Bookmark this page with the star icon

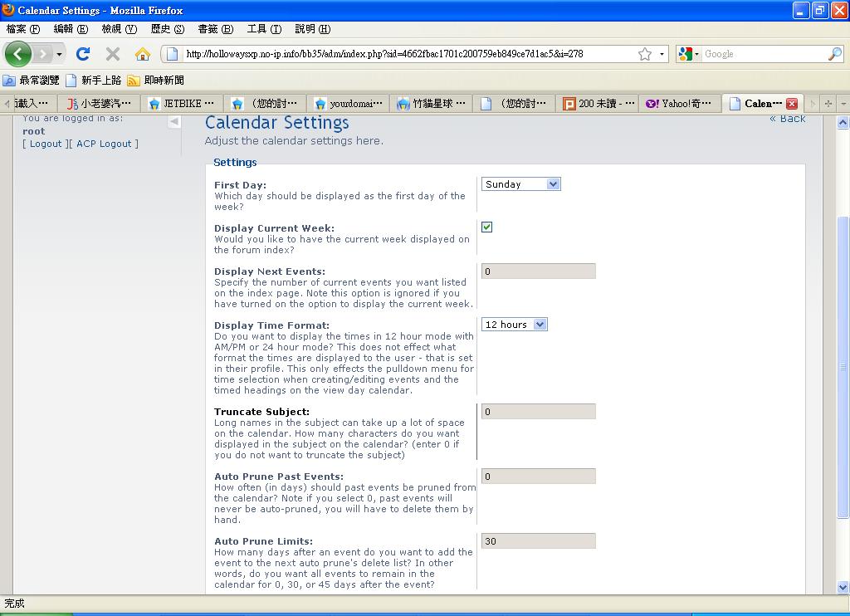tap(644, 54)
